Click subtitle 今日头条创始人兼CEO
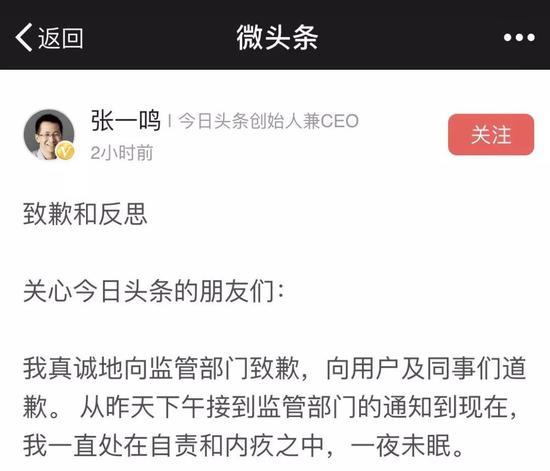This screenshot has width=550, height=471. [268, 121]
